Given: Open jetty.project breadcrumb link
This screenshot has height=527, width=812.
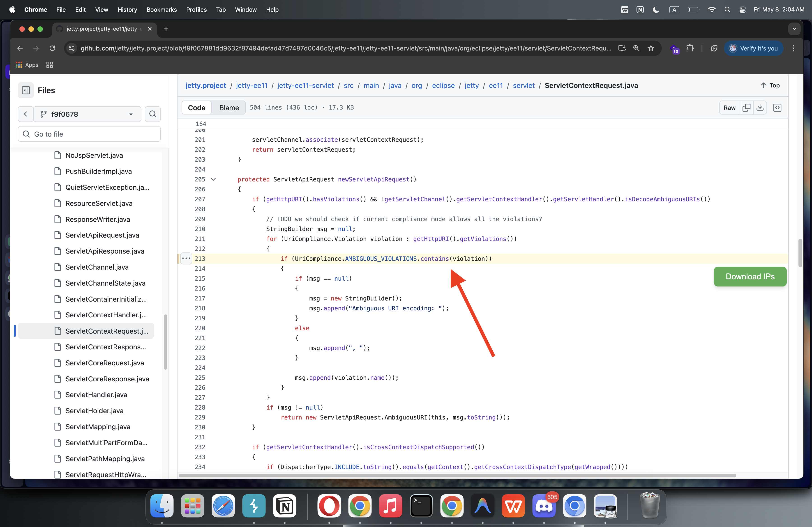Looking at the screenshot, I should (205, 85).
